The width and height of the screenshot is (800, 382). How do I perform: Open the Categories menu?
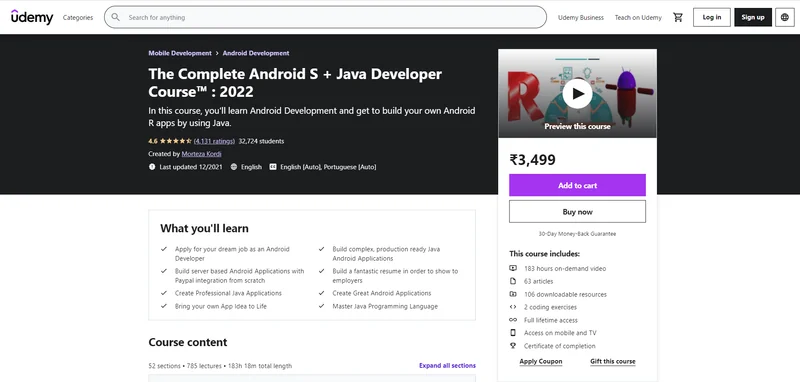tap(78, 17)
